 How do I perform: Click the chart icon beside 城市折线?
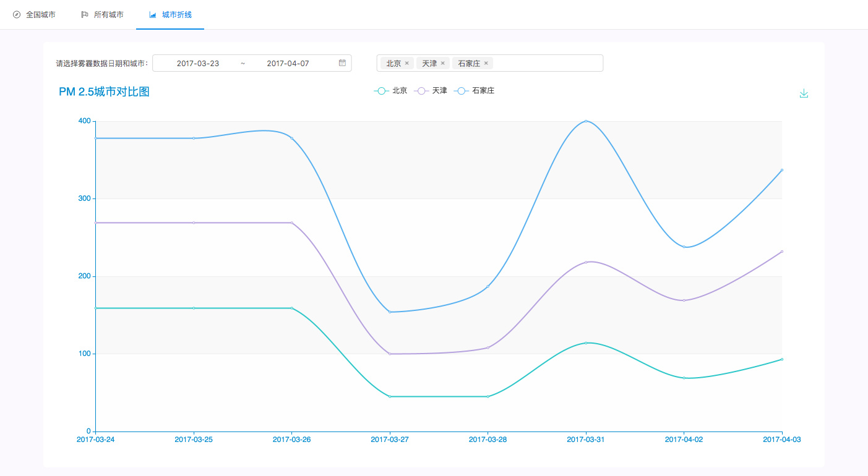153,14
